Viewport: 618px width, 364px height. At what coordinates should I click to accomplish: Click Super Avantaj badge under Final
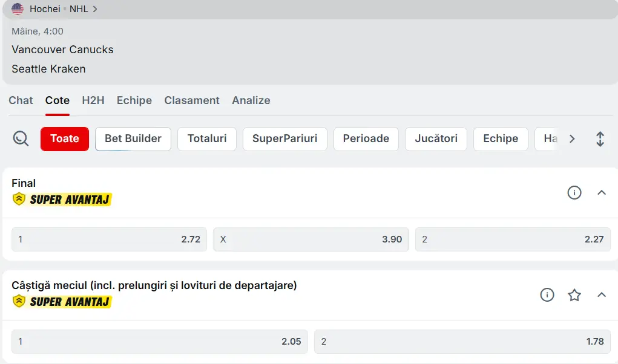pos(62,199)
